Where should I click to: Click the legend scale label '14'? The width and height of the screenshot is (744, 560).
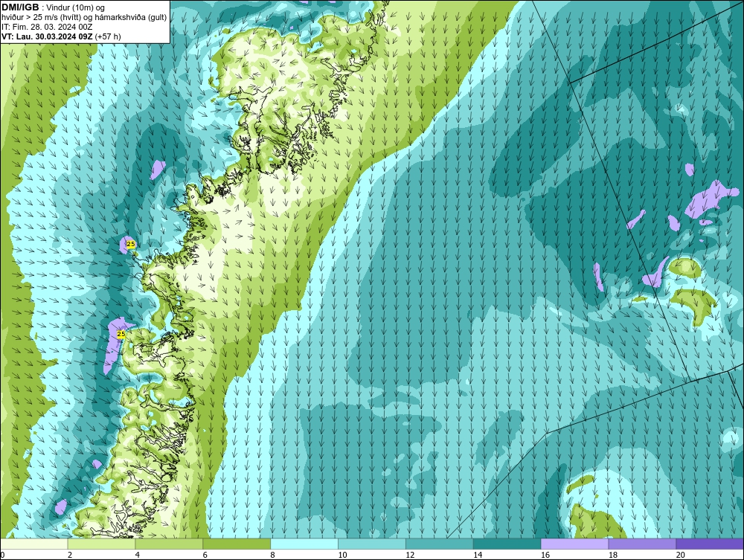coord(478,555)
